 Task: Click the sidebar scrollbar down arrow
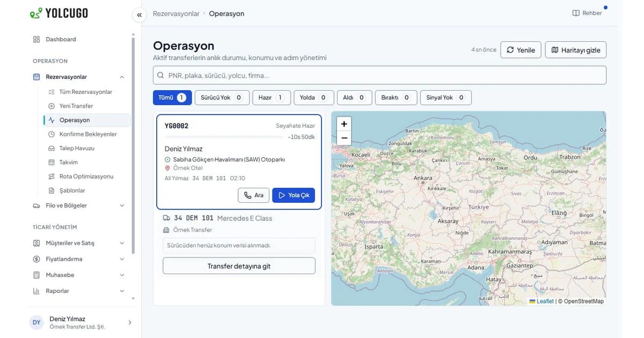tap(133, 298)
